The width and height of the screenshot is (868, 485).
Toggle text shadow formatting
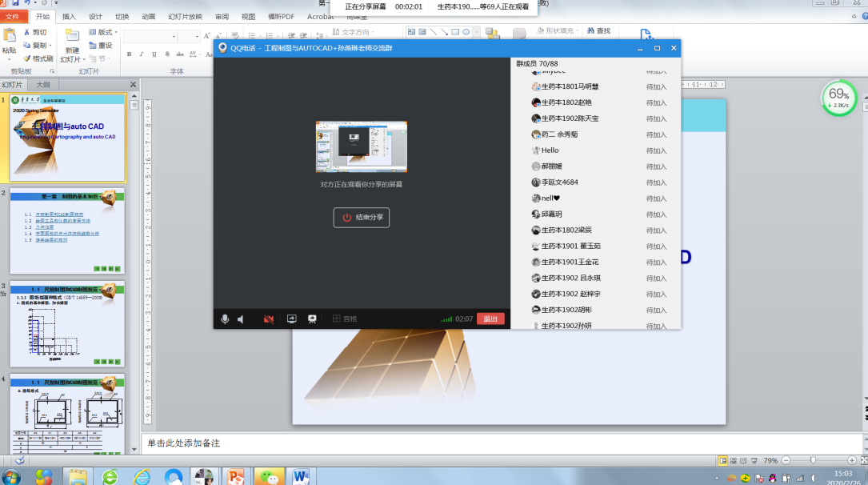[167, 54]
